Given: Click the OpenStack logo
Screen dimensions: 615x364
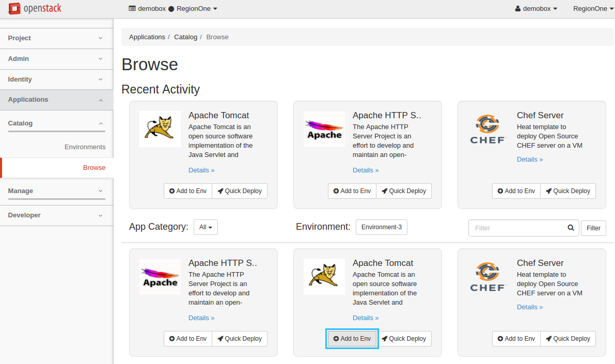Looking at the screenshot, I should coord(34,8).
